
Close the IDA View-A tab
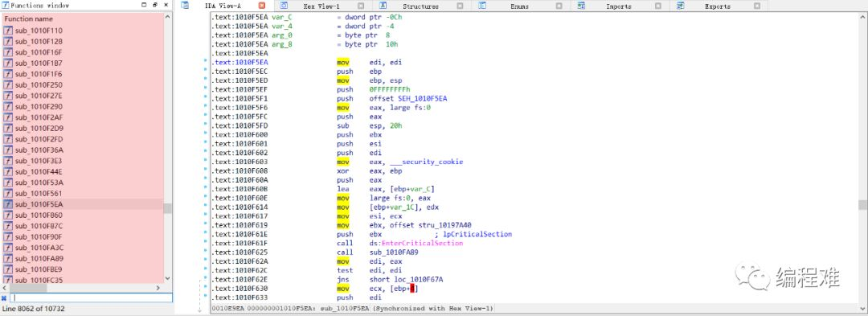(262, 6)
